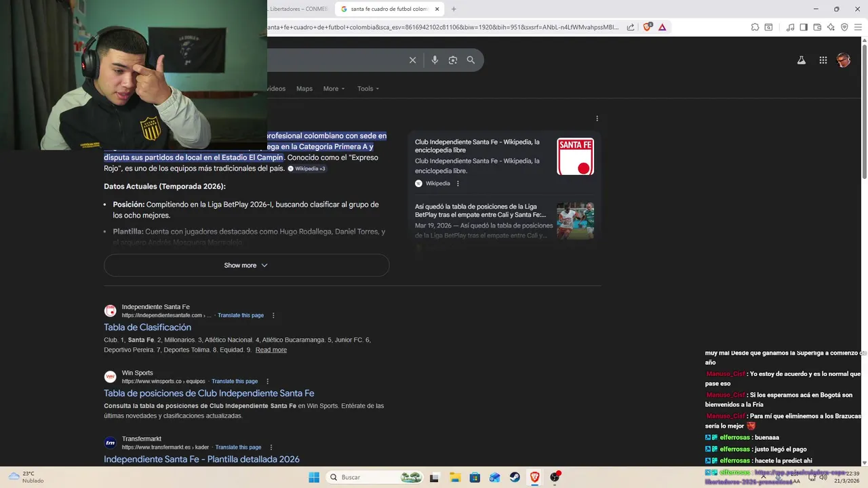868x488 pixels.
Task: Open Task View on taskbar
Action: click(435, 477)
